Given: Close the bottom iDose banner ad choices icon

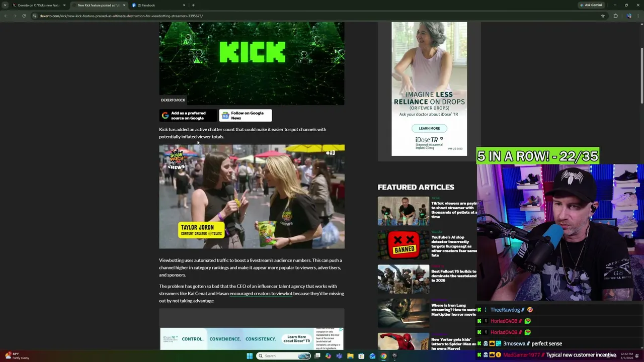Looking at the screenshot, I should click(x=341, y=330).
